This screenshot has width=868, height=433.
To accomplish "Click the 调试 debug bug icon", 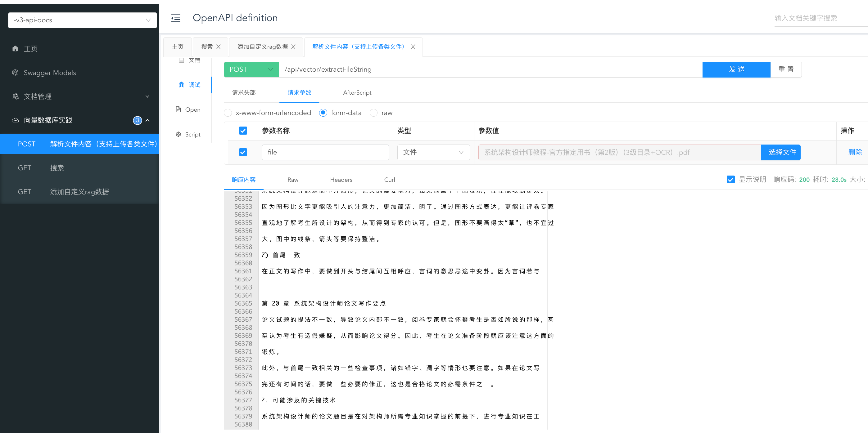I will 182,84.
